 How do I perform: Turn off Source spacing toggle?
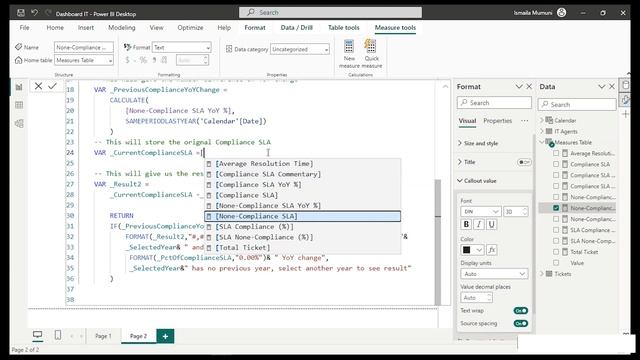[521, 324]
